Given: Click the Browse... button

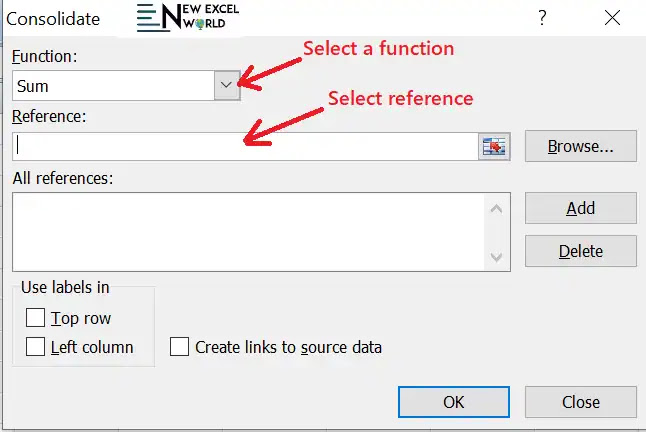Looking at the screenshot, I should pyautogui.click(x=580, y=146).
